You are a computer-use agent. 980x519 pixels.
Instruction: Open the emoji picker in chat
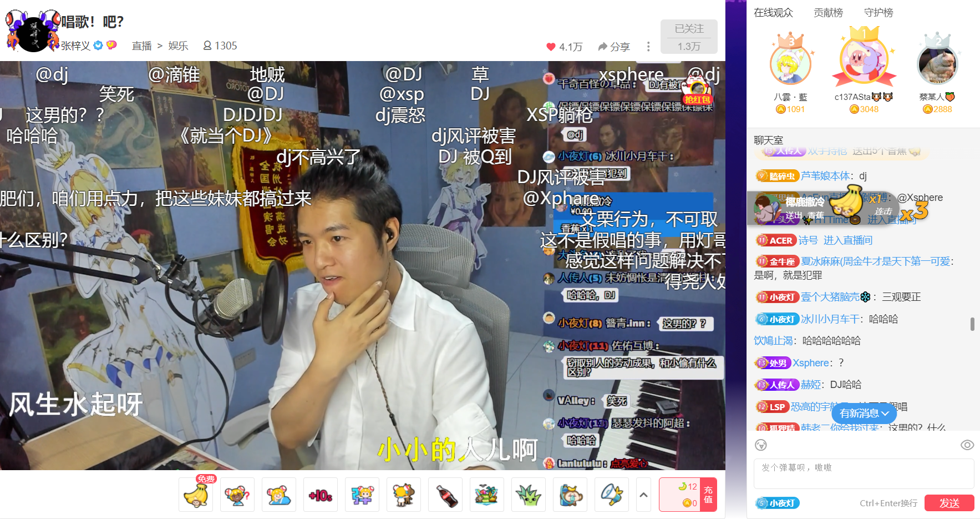[x=761, y=445]
